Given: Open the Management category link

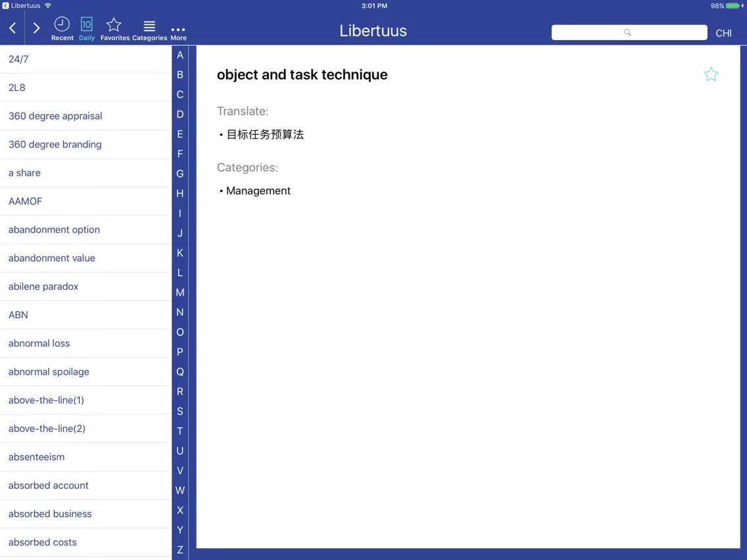Looking at the screenshot, I should (x=258, y=191).
